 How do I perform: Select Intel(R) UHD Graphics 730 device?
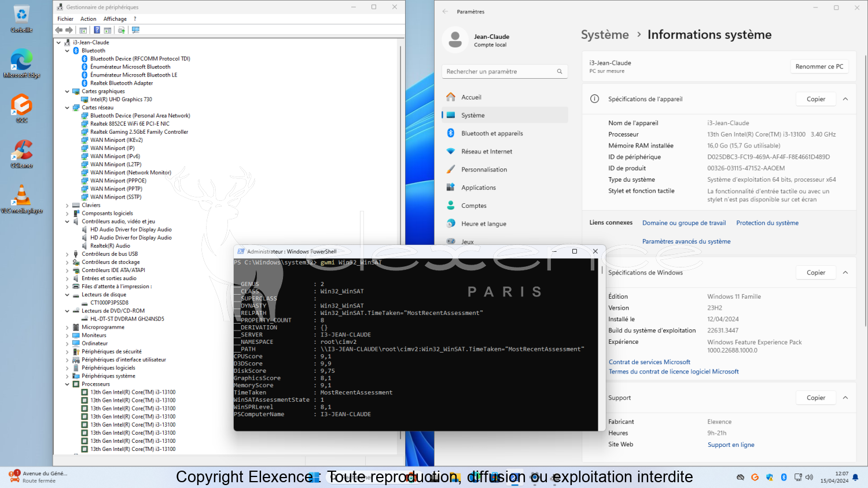121,100
